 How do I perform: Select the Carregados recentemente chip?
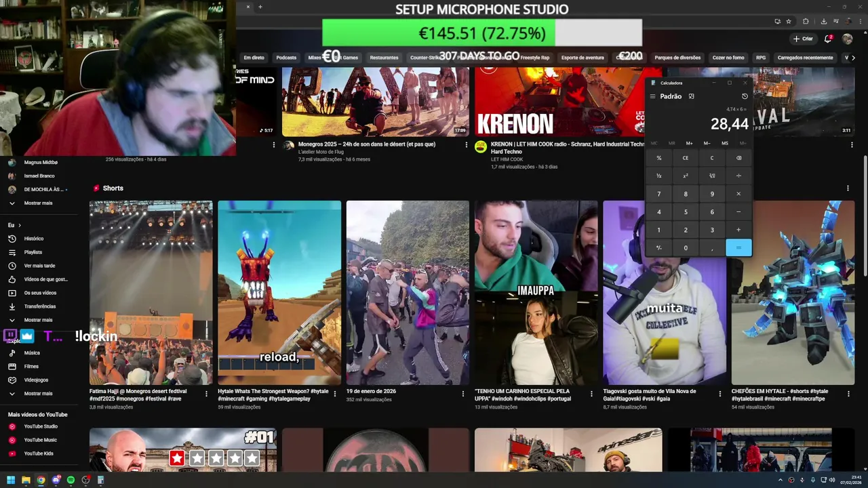pos(805,58)
